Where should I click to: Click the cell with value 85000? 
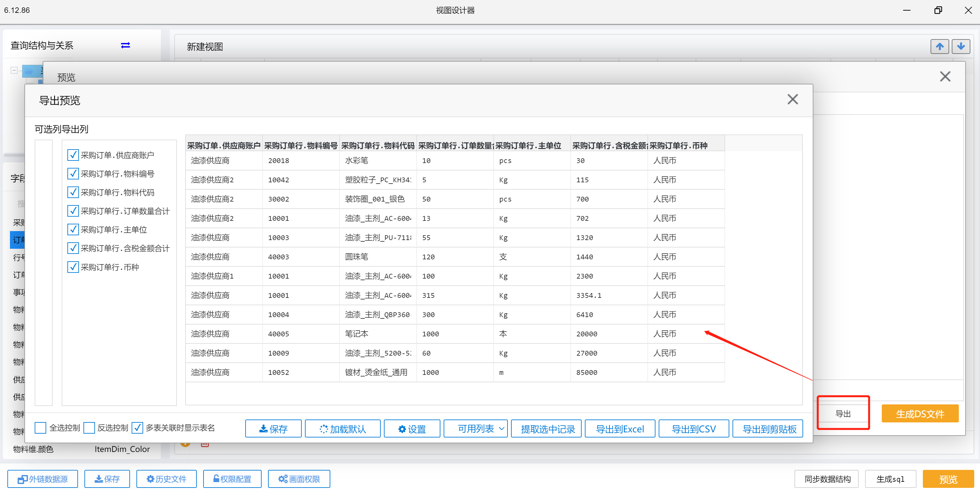[609, 372]
